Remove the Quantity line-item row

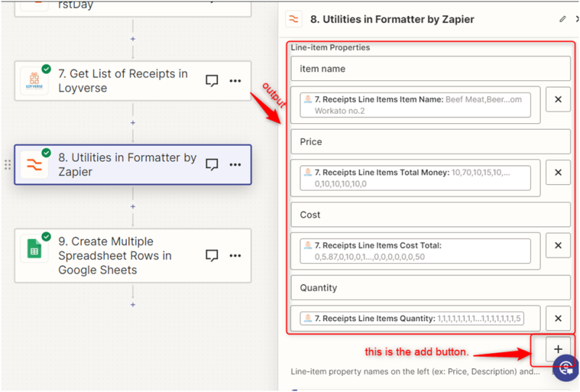(x=558, y=318)
